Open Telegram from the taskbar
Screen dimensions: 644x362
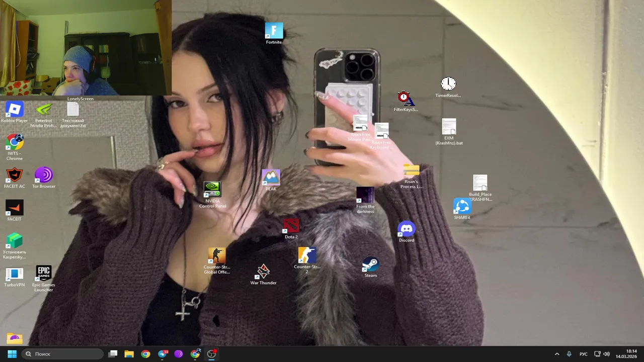(162, 354)
